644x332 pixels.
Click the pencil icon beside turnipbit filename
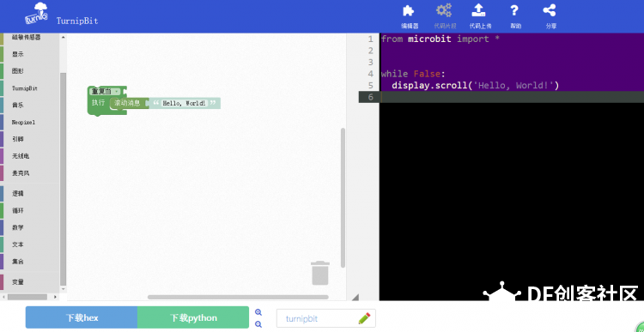[364, 318]
